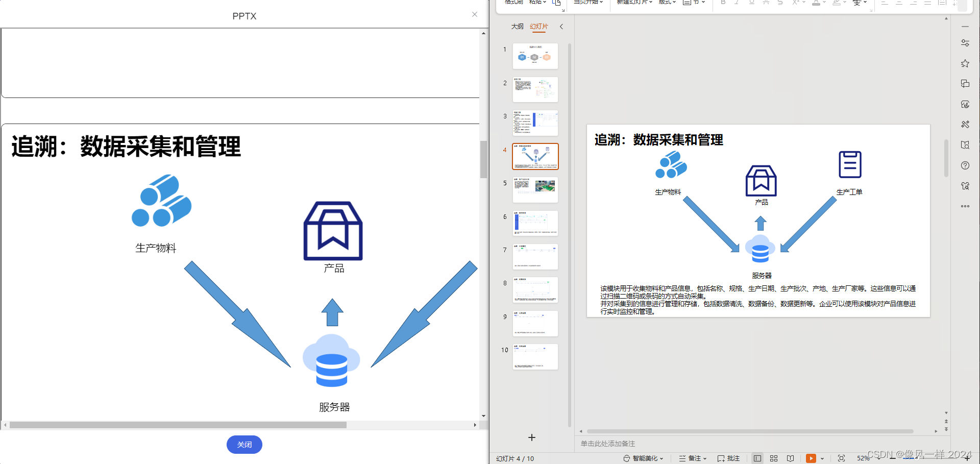Open the 备注 dropdown in status bar
Screen dimensions: 980x464
tap(693, 458)
